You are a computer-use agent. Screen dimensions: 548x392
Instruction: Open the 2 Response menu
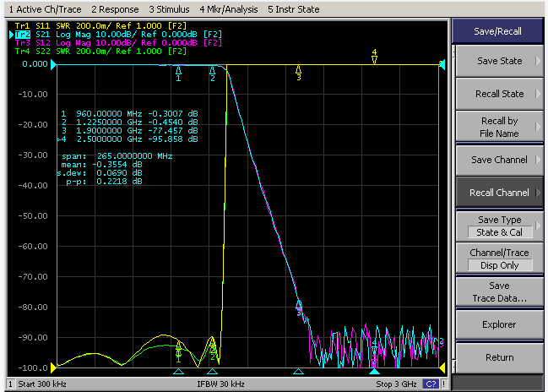coord(115,9)
